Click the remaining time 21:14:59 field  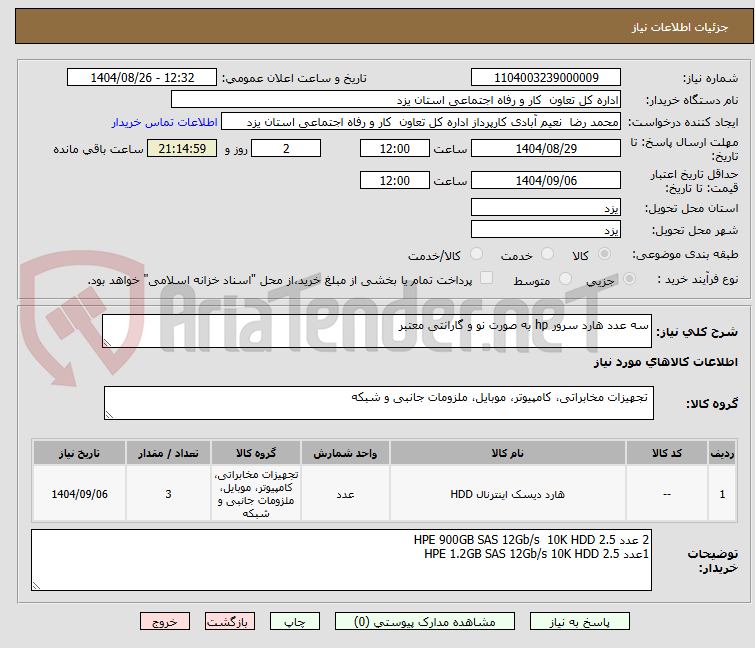coord(182,148)
